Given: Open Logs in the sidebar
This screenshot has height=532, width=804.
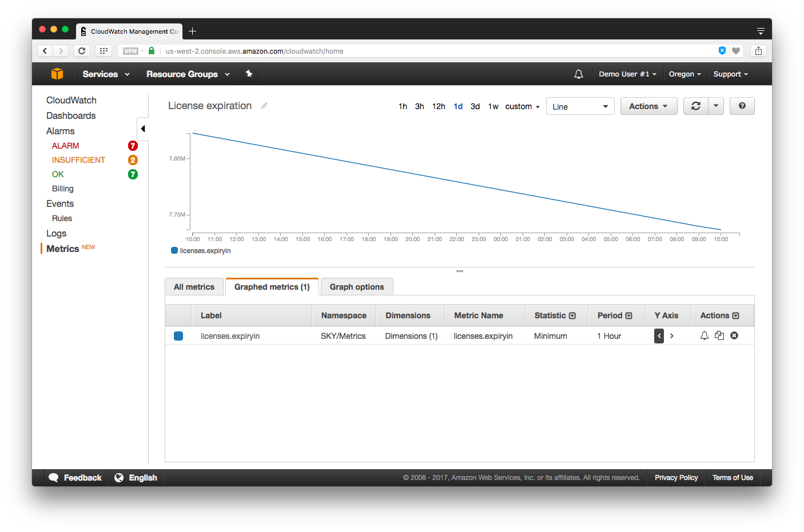Looking at the screenshot, I should click(57, 233).
